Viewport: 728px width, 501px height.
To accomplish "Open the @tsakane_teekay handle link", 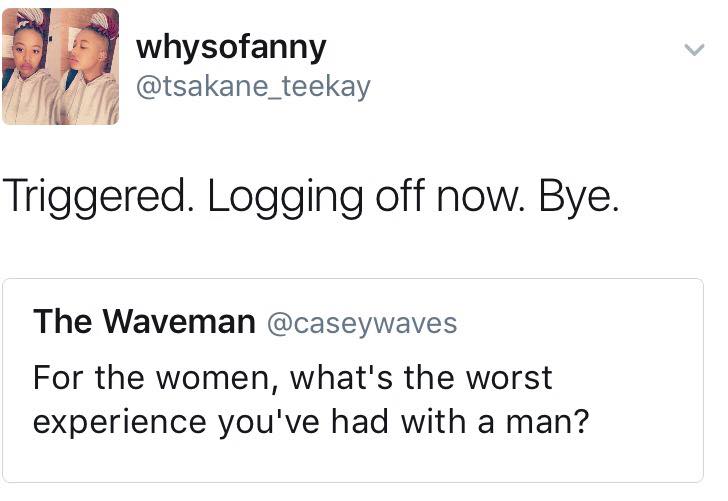I will [x=253, y=86].
